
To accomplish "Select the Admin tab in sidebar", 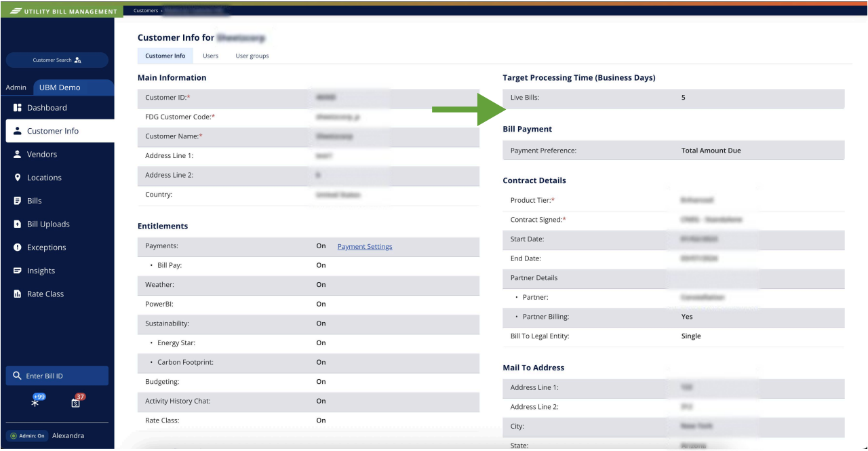I will pos(16,87).
